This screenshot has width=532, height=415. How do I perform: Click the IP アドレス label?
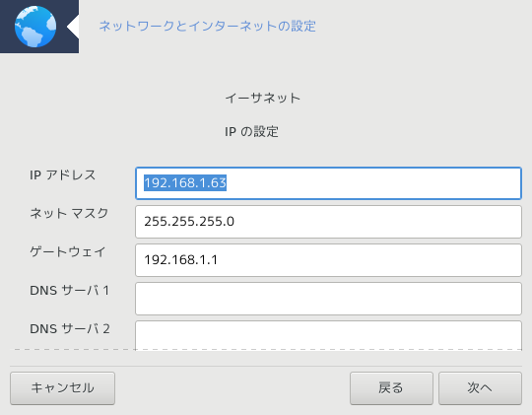point(63,174)
